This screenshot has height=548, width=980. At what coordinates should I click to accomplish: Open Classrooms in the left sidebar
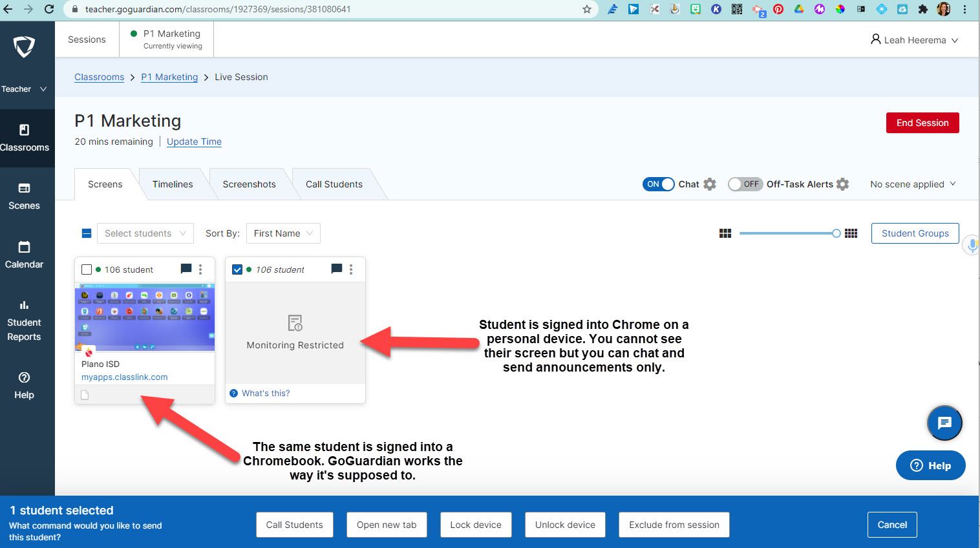point(24,138)
